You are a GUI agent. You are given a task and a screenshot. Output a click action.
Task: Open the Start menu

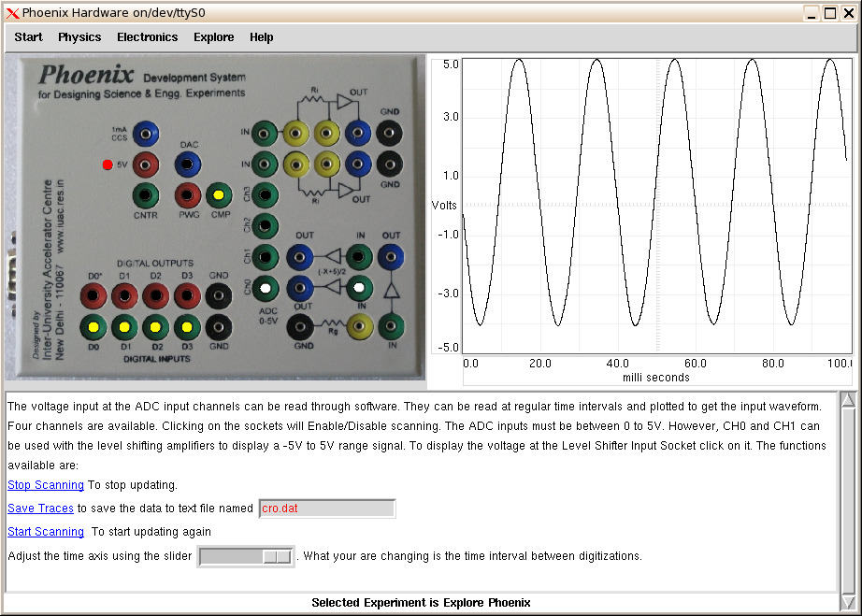tap(28, 36)
